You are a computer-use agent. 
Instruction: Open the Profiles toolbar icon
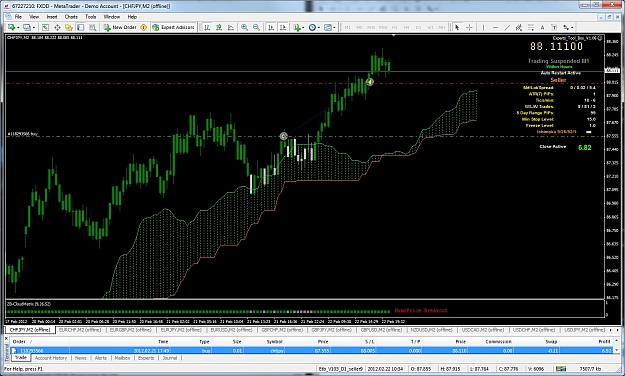pos(27,27)
